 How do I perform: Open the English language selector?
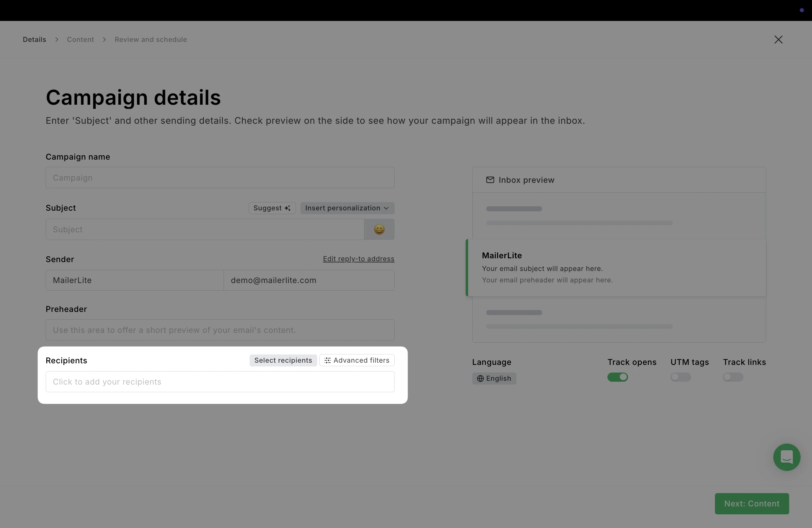[x=494, y=379]
